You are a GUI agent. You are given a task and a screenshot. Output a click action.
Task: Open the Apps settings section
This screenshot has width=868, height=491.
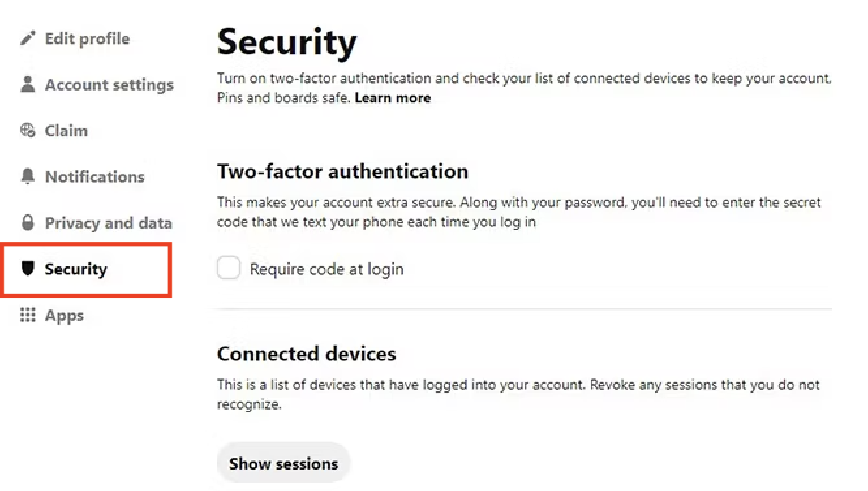(x=64, y=316)
